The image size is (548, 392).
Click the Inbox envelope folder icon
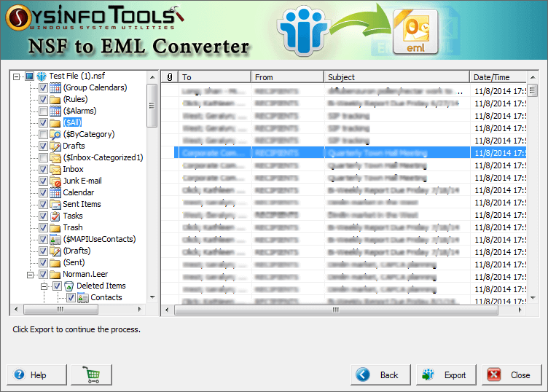pyautogui.click(x=55, y=169)
